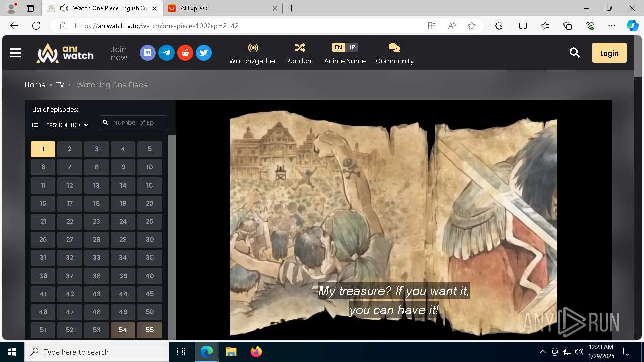
Task: Go to Home breadcrumb link
Action: pyautogui.click(x=35, y=85)
